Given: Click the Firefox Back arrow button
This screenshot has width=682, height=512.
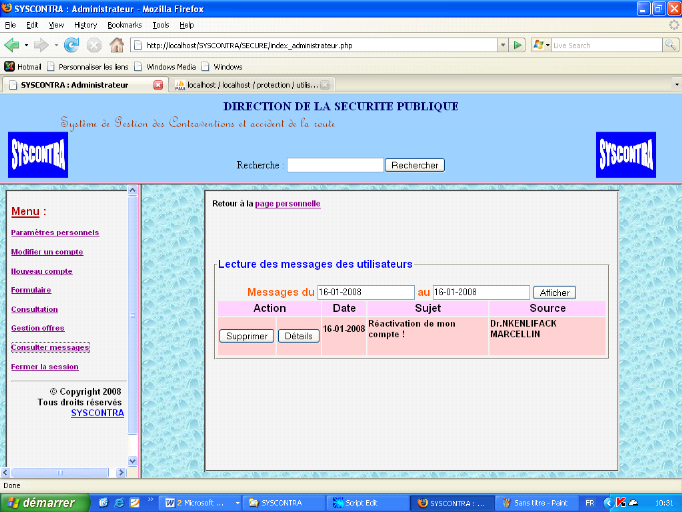Looking at the screenshot, I should [13, 45].
